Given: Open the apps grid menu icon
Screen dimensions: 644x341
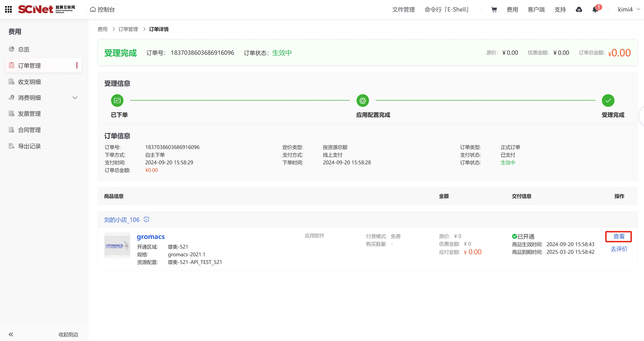Looking at the screenshot, I should tap(9, 9).
